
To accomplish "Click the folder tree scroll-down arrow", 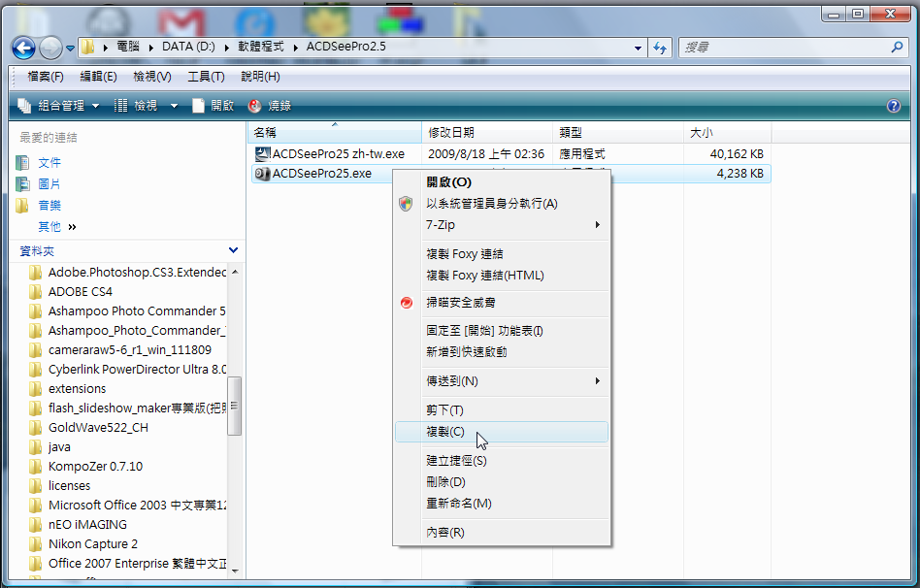I will [235, 571].
